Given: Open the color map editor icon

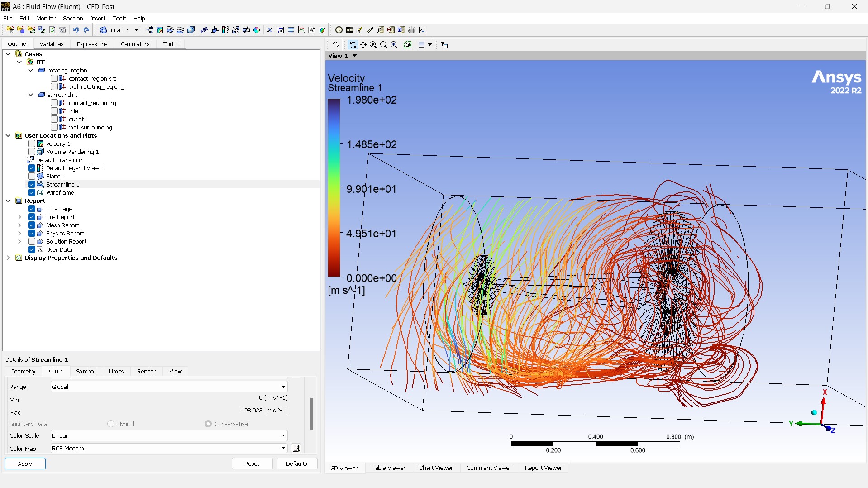Looking at the screenshot, I should [x=296, y=449].
